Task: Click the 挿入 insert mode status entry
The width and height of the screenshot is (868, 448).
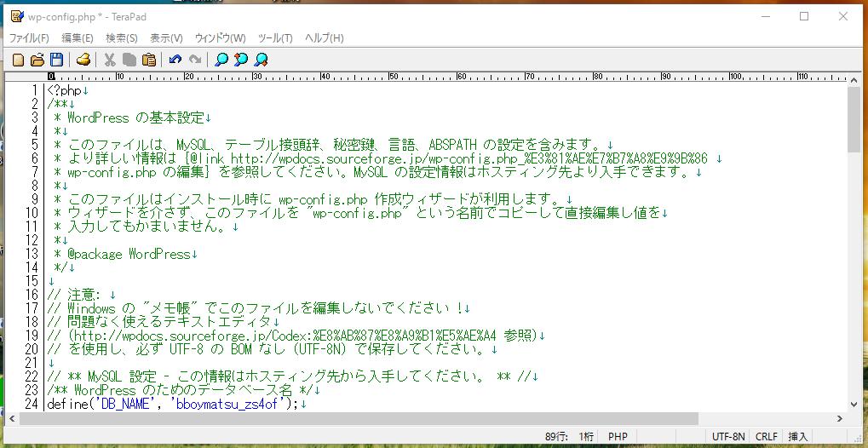Action: pos(797,436)
